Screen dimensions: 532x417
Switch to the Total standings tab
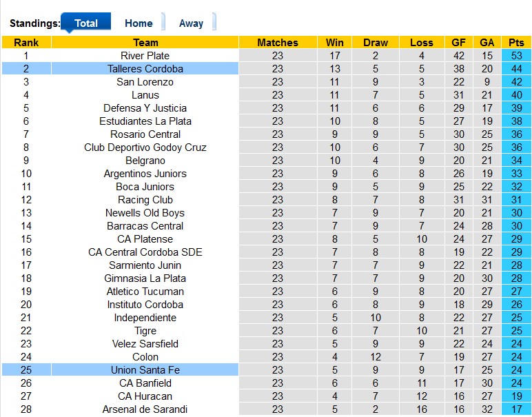coord(86,23)
